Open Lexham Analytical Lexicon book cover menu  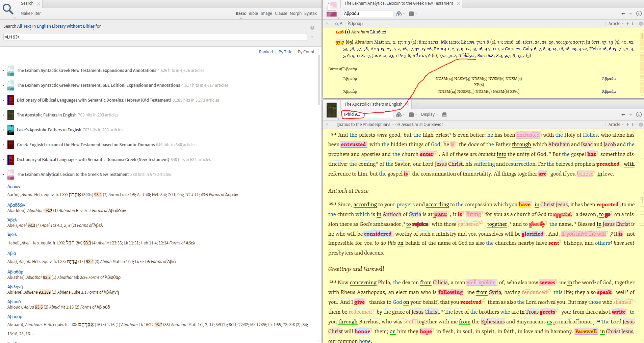332,9
